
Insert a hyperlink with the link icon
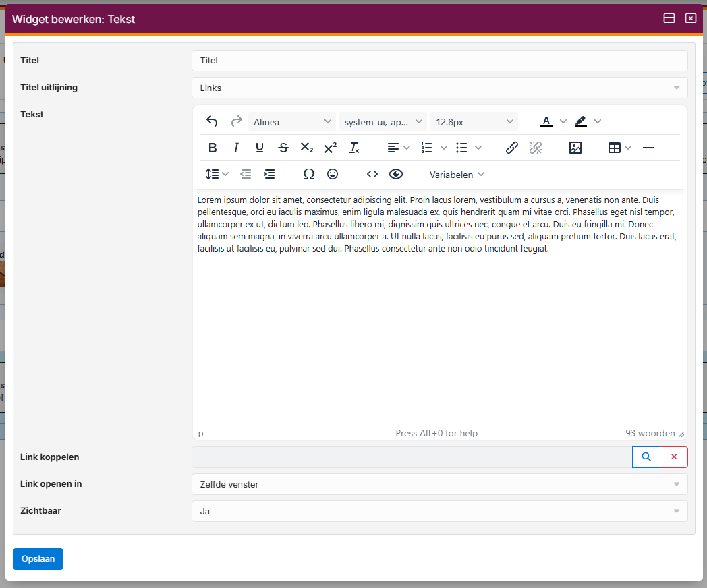coord(512,148)
